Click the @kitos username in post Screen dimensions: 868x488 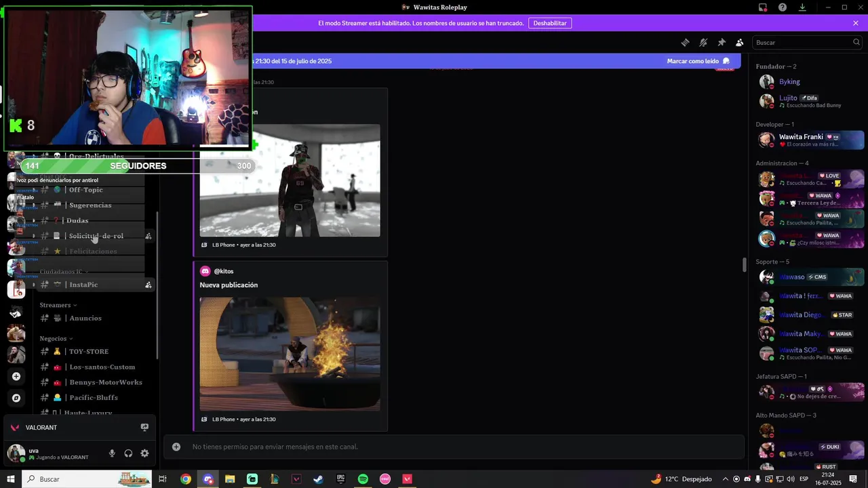224,271
